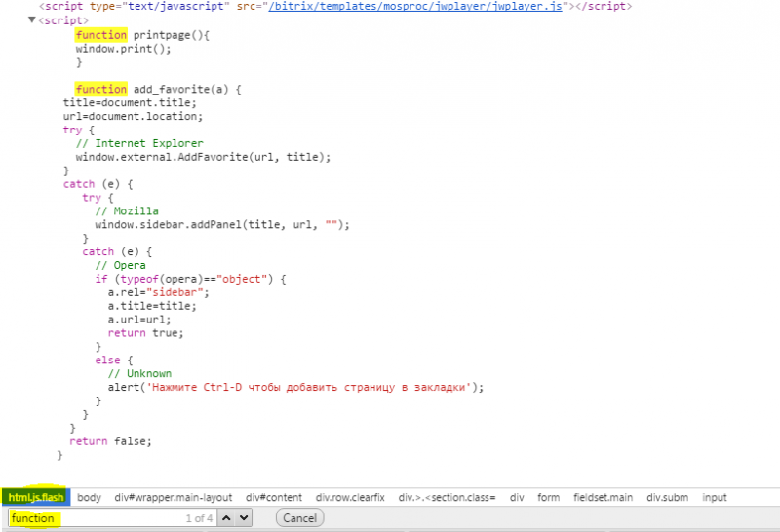Select the input breadcrumb
The width and height of the screenshot is (780, 532).
pos(715,497)
